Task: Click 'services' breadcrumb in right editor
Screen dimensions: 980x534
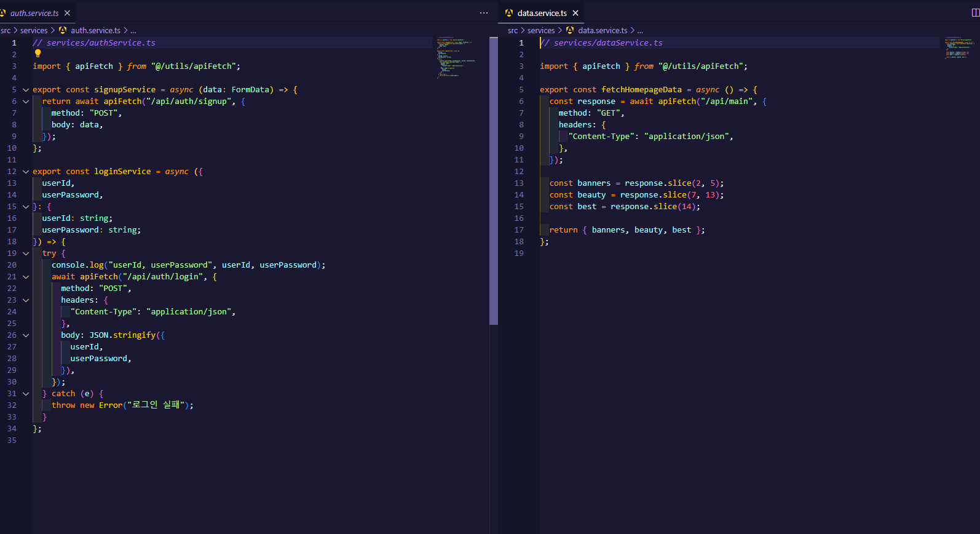Action: (x=541, y=30)
